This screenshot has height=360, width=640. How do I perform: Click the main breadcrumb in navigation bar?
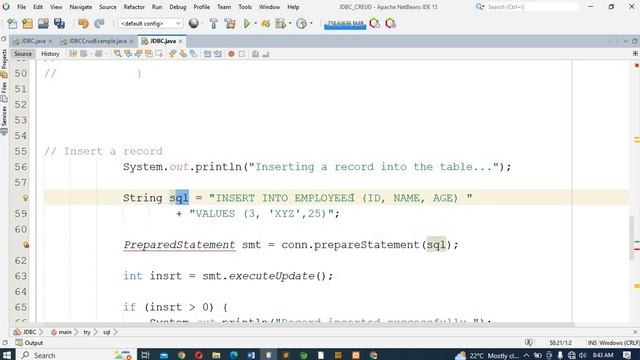pos(62,332)
